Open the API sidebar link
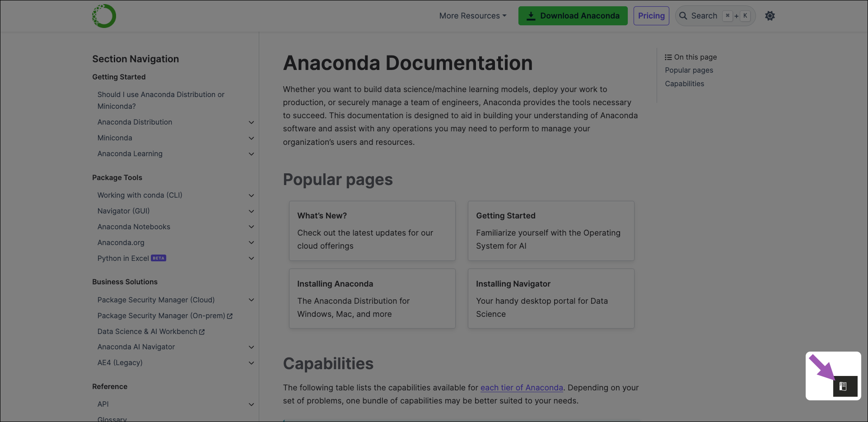The image size is (868, 422). tap(103, 404)
